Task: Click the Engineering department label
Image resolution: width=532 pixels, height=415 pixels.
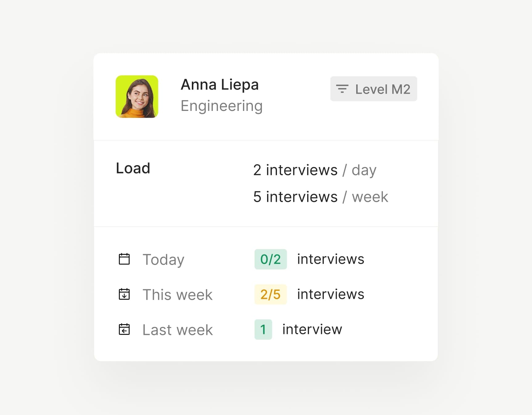Action: [x=221, y=106]
